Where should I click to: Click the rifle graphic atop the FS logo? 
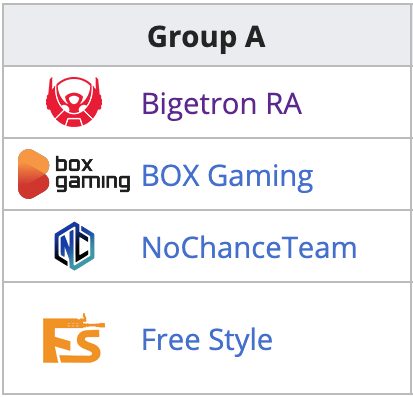pos(85,321)
